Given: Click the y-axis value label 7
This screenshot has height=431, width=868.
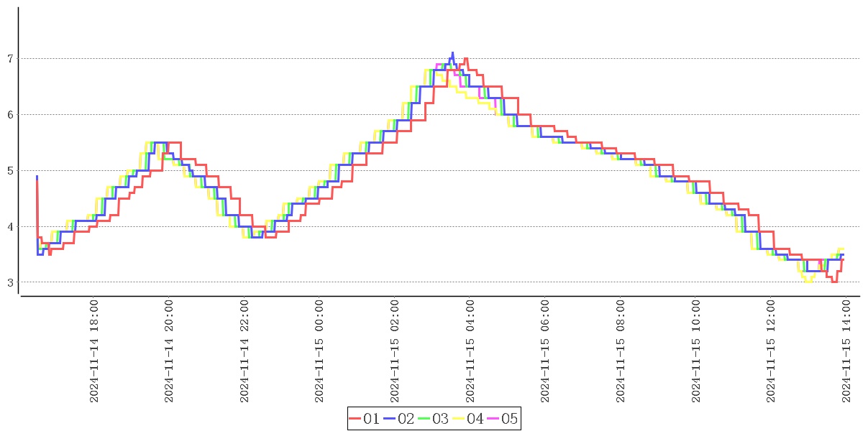Looking at the screenshot, I should coord(10,58).
